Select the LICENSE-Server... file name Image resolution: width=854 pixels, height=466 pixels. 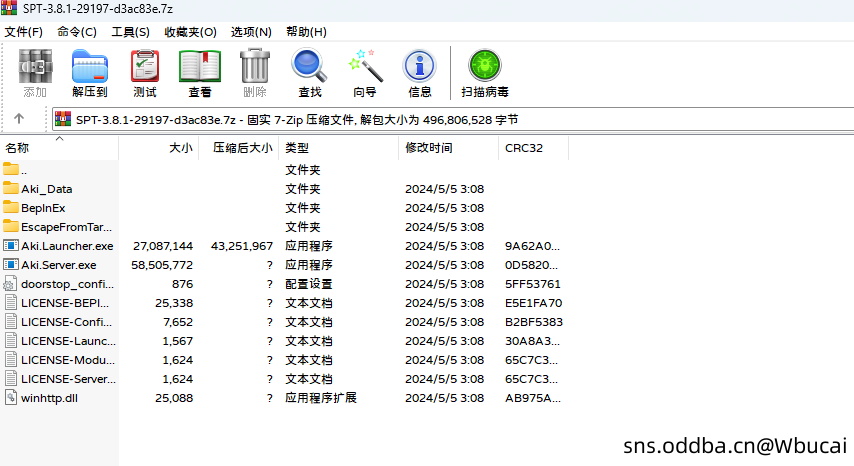[69, 379]
